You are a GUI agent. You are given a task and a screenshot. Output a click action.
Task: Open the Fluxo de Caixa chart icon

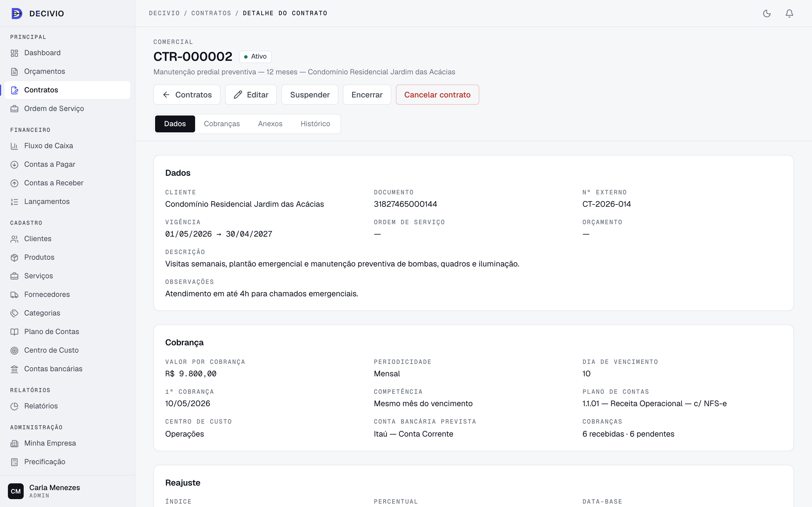coord(14,146)
